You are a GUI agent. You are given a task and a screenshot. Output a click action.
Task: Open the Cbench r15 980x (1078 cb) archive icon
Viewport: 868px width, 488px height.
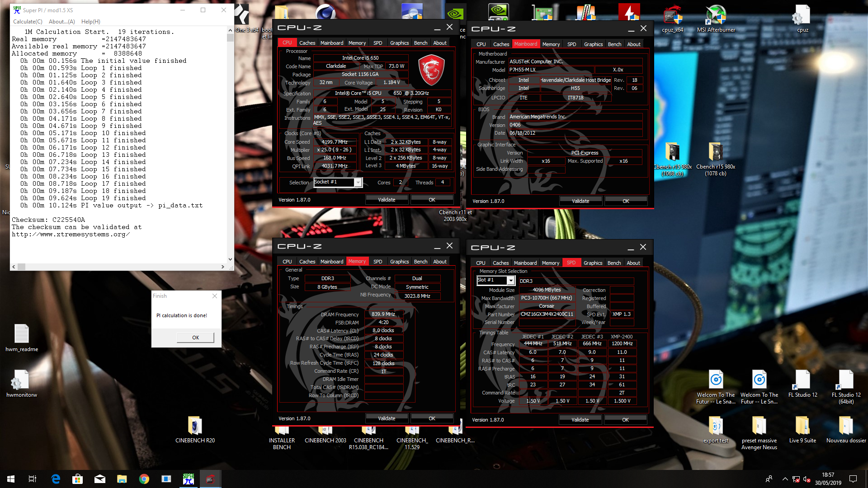[x=716, y=159]
